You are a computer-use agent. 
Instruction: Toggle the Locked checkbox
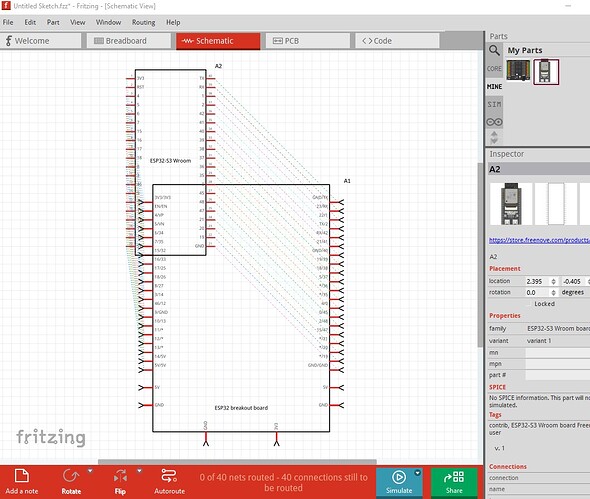[529, 304]
